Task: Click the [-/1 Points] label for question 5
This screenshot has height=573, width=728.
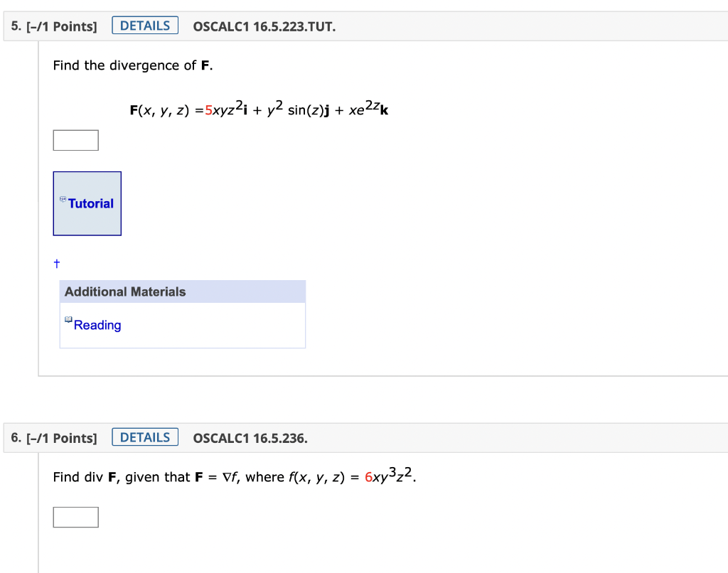Action: tap(65, 26)
